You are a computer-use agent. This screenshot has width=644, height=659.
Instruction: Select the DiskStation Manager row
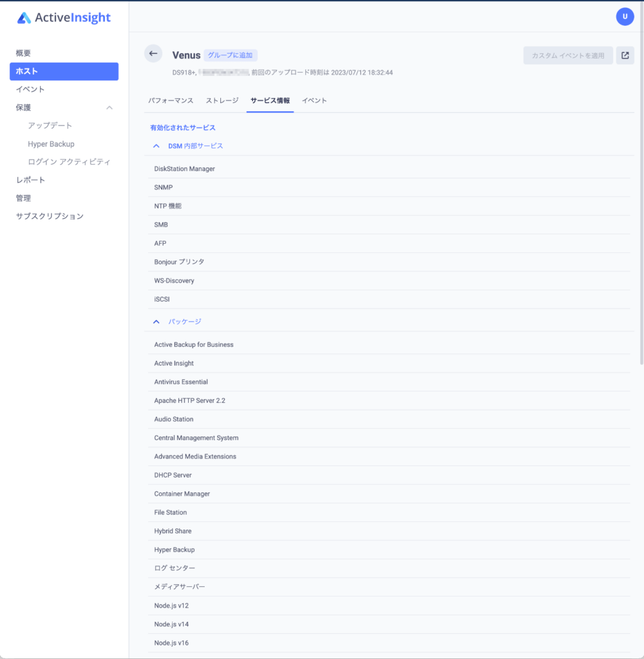tap(389, 169)
